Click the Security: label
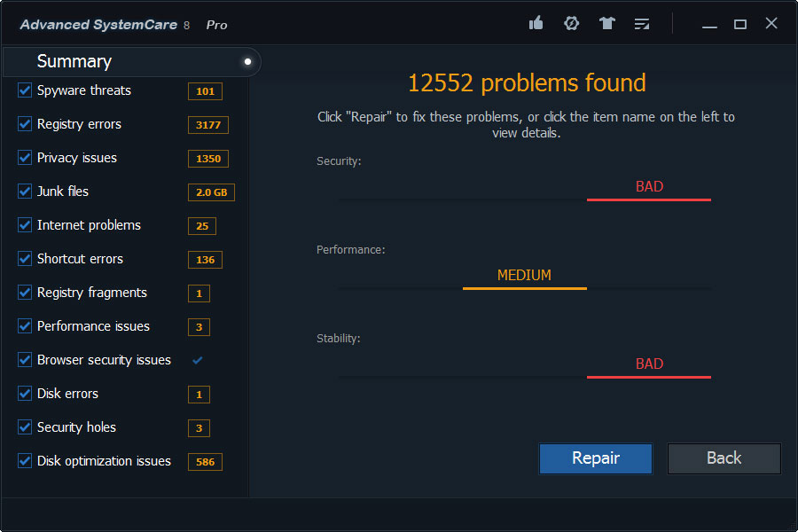Screen dimensions: 798x532 point(339,161)
